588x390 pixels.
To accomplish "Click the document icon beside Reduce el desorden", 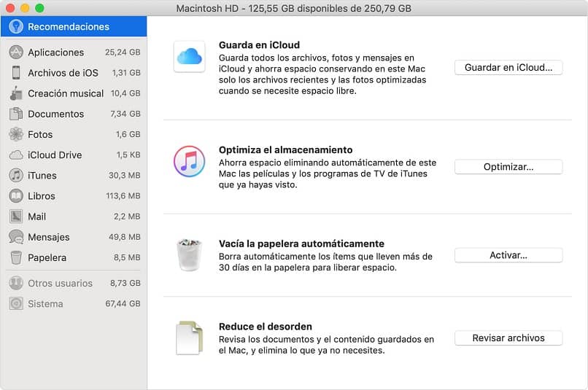I will (x=190, y=338).
